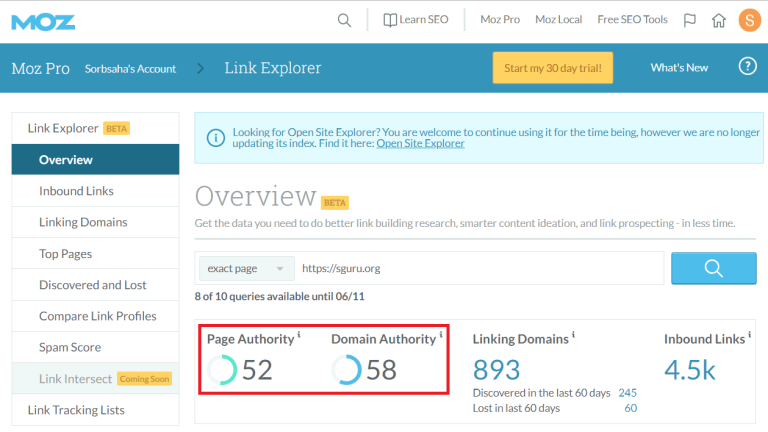768x432 pixels.
Task: Click the Coming Soon badge
Action: (x=144, y=379)
